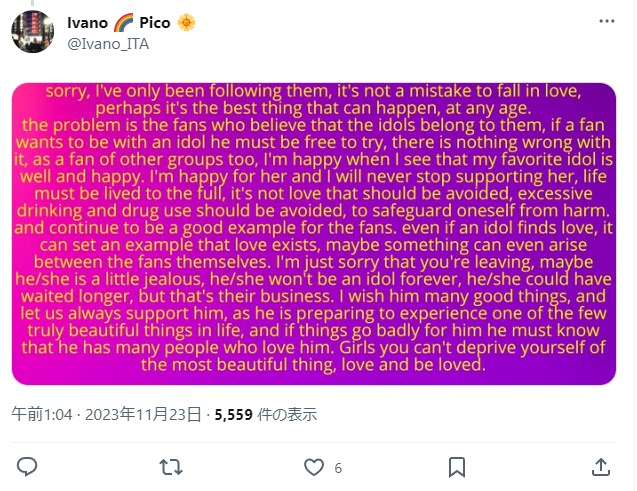Bookmark this post

tap(456, 467)
